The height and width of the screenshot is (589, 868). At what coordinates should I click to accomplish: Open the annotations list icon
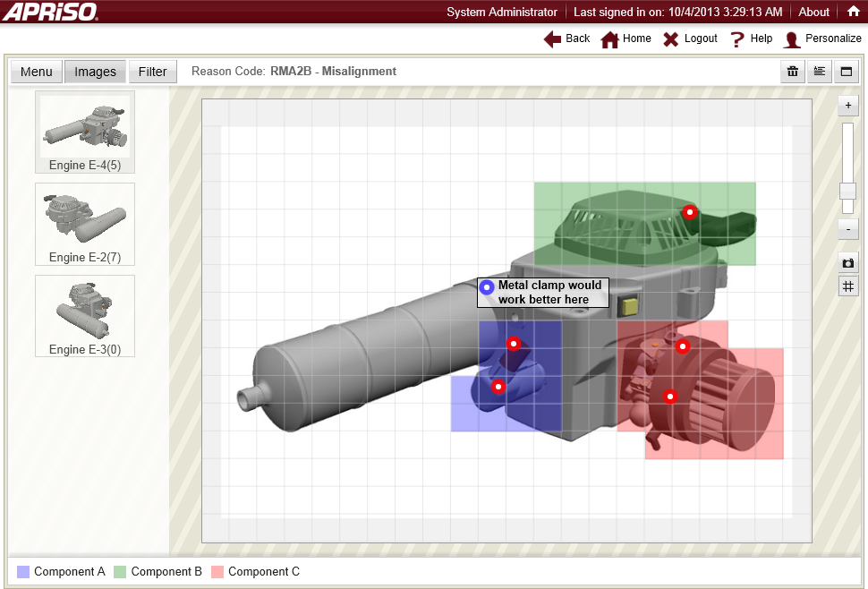819,72
